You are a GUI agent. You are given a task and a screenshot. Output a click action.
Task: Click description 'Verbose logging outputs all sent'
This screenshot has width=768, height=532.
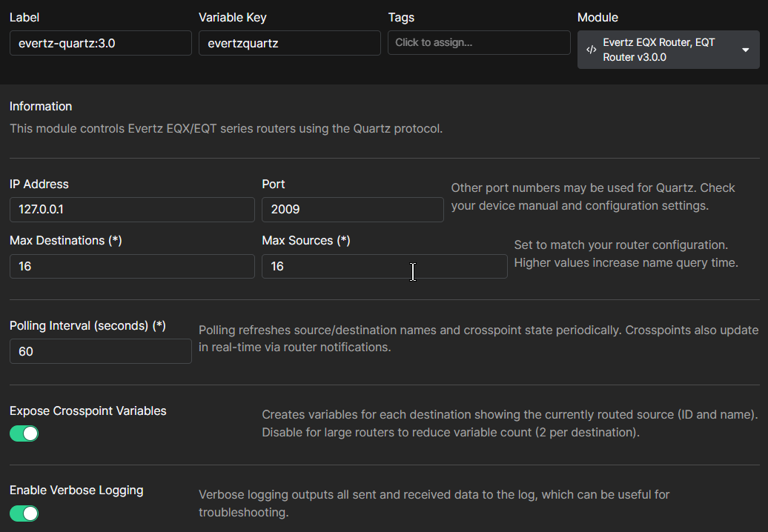[434, 504]
